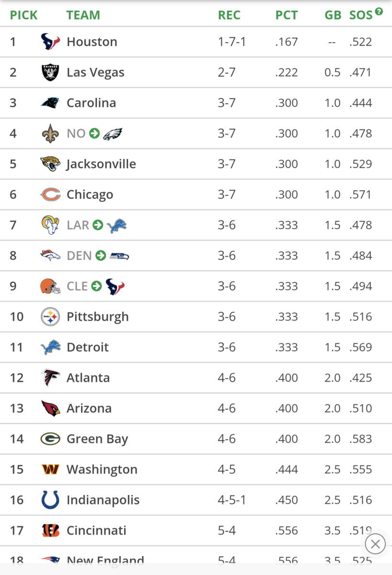Click the PICK column header

(x=23, y=15)
